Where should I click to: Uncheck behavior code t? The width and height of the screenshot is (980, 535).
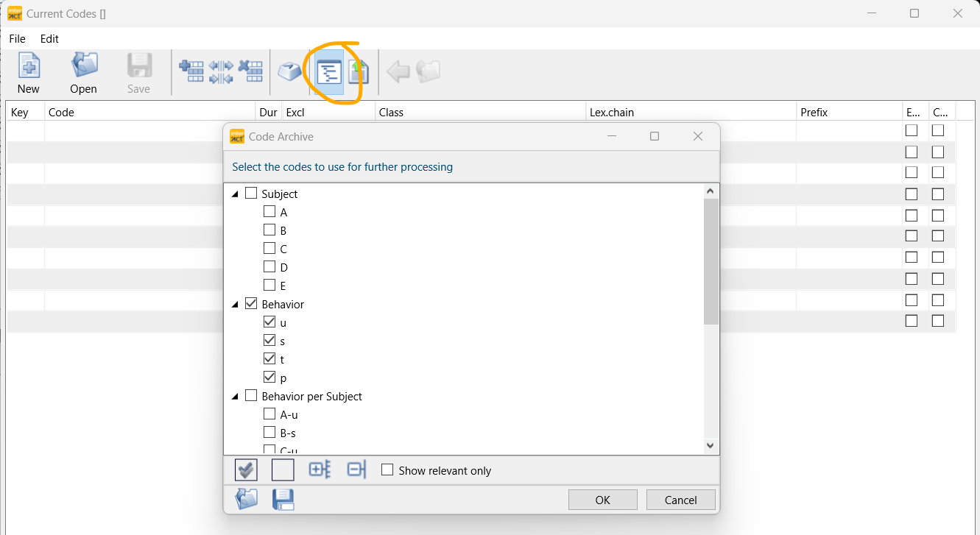(269, 359)
